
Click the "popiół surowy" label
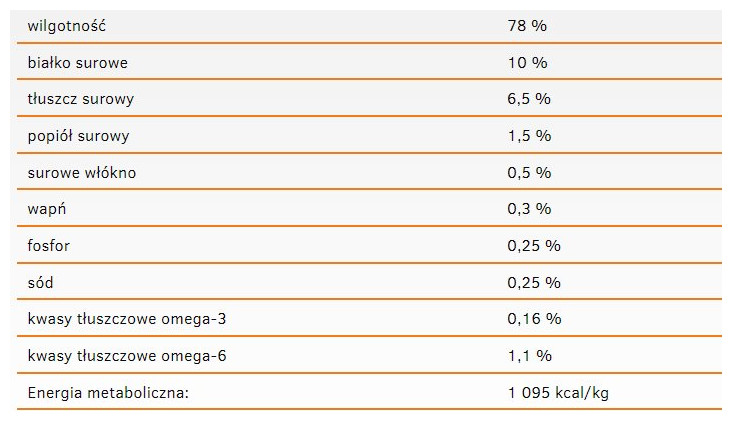tap(79, 136)
